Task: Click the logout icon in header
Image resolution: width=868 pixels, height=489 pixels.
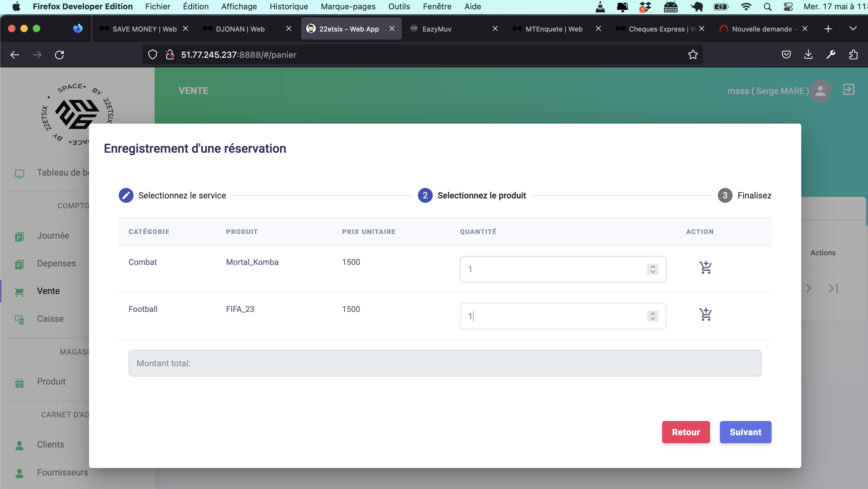Action: pyautogui.click(x=849, y=90)
